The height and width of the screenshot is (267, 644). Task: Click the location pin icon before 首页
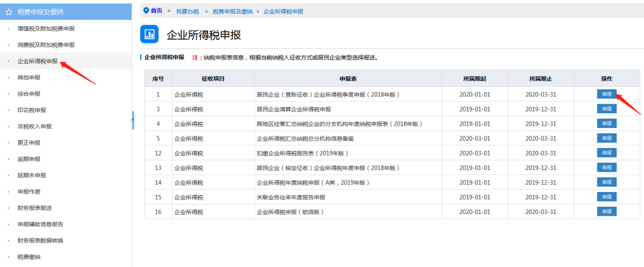pyautogui.click(x=145, y=11)
